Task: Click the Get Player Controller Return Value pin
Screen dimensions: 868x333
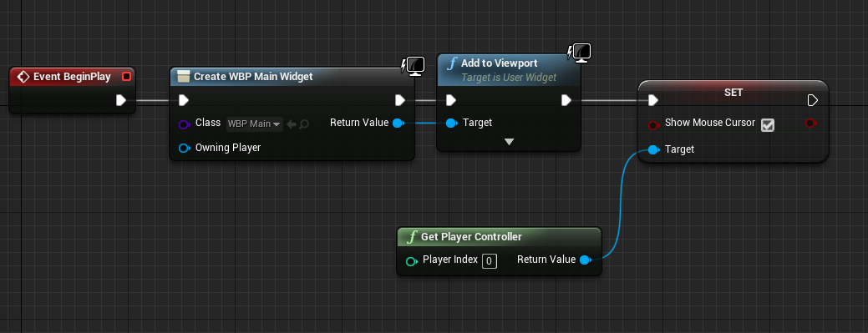Action: point(585,260)
